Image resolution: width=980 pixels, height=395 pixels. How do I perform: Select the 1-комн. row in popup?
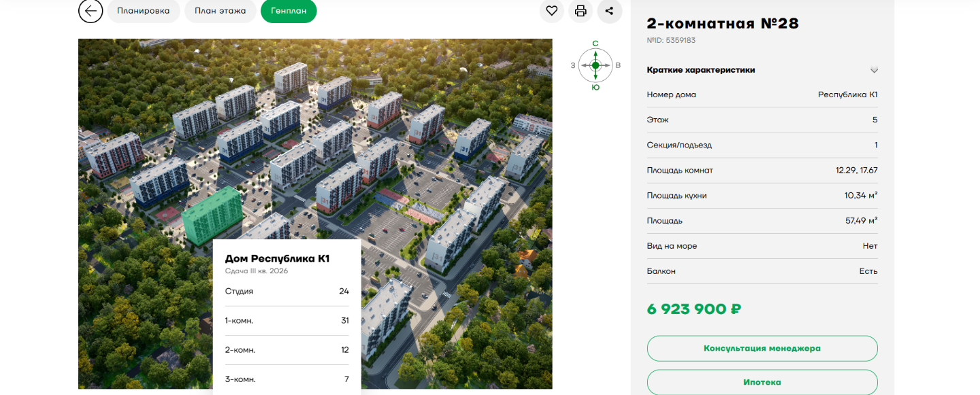[287, 320]
